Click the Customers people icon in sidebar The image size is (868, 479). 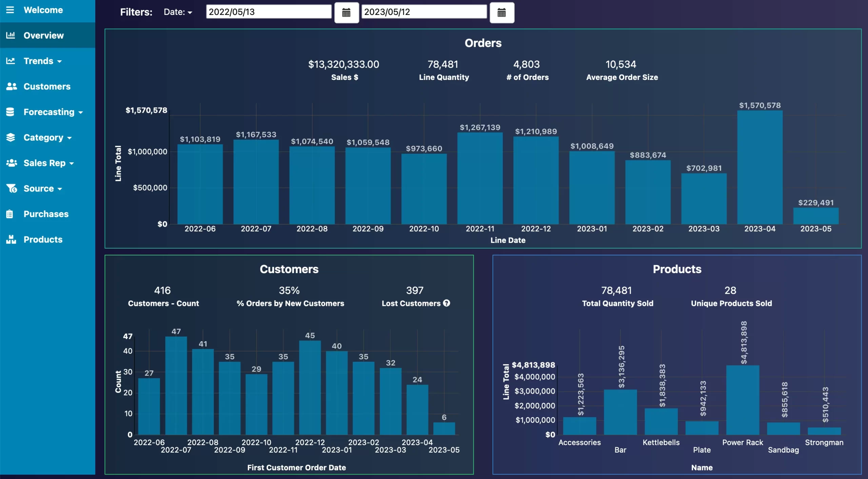[x=11, y=86]
